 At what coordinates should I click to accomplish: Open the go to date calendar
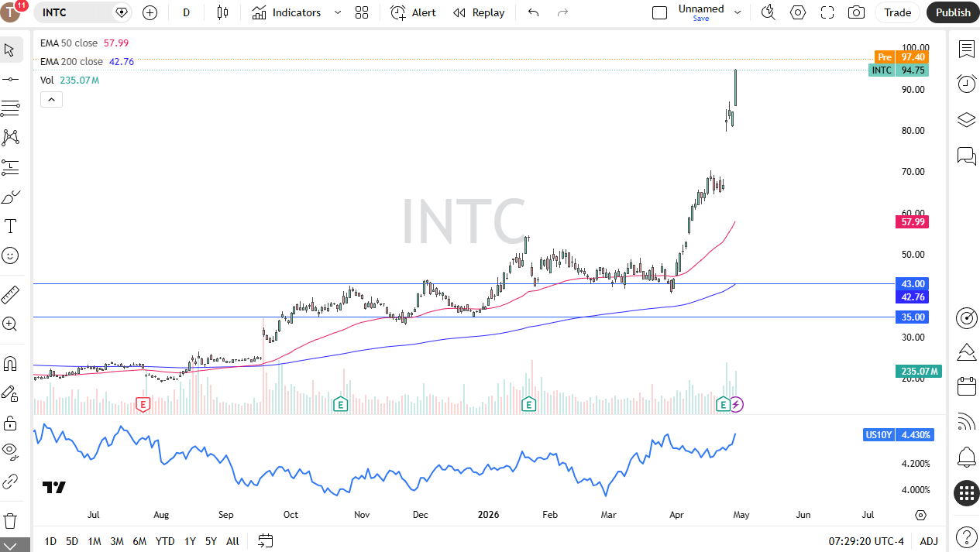266,540
